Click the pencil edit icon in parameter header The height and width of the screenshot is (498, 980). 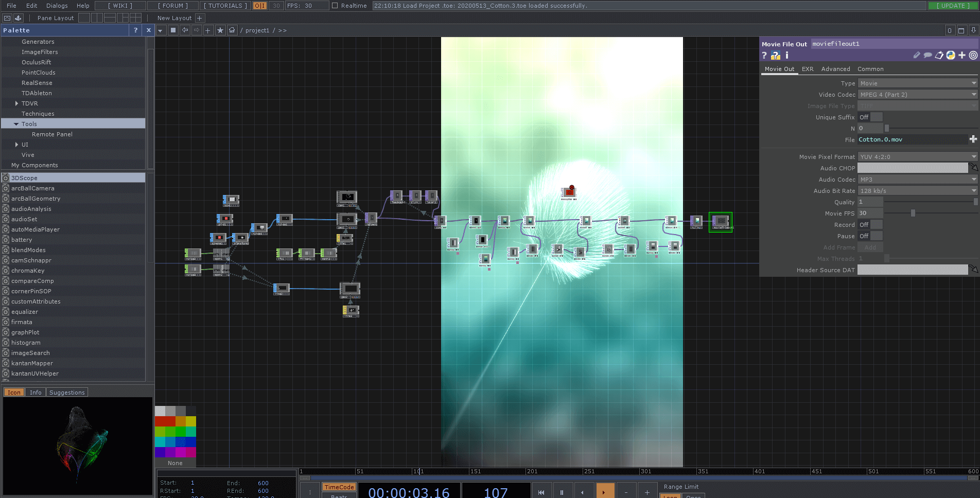pos(917,55)
